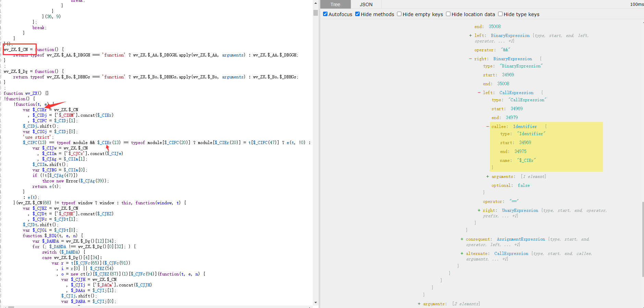Expand the 'right: UnaryExpression' node
Image resolution: width=644 pixels, height=308 pixels.
(x=479, y=210)
